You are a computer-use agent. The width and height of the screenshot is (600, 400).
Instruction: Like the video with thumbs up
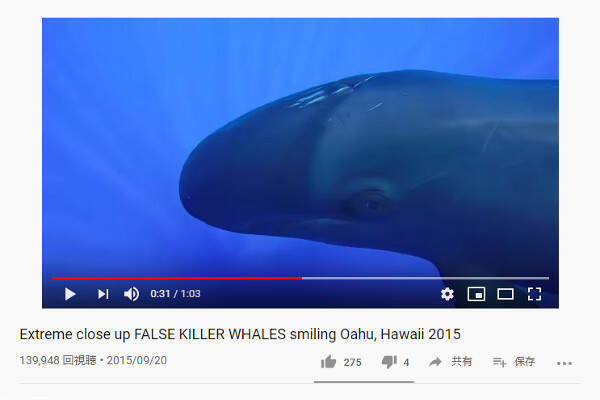coord(328,362)
